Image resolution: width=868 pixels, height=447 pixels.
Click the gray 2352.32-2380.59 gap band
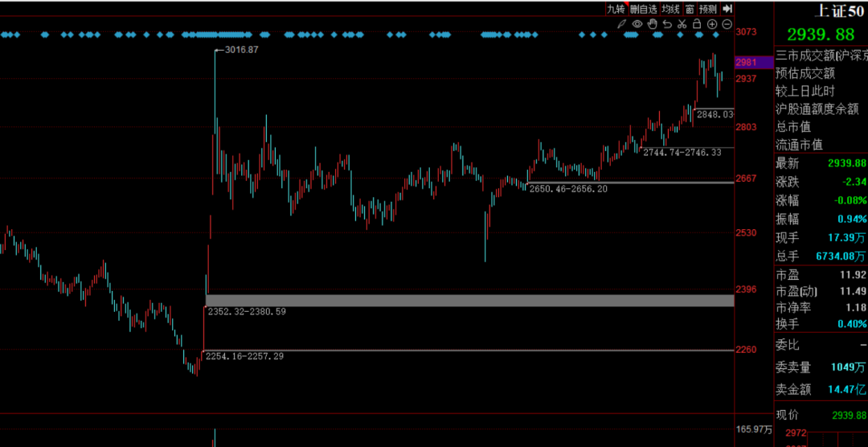pos(482,301)
